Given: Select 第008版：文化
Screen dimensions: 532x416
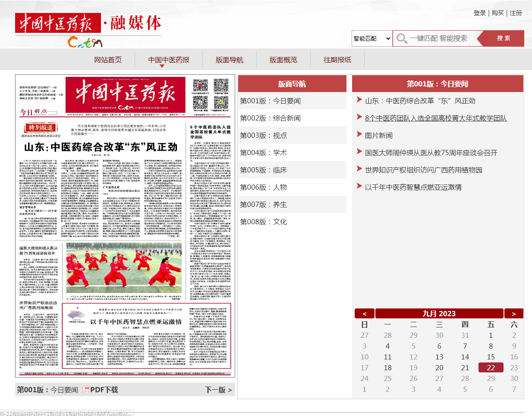Looking at the screenshot, I should [264, 222].
